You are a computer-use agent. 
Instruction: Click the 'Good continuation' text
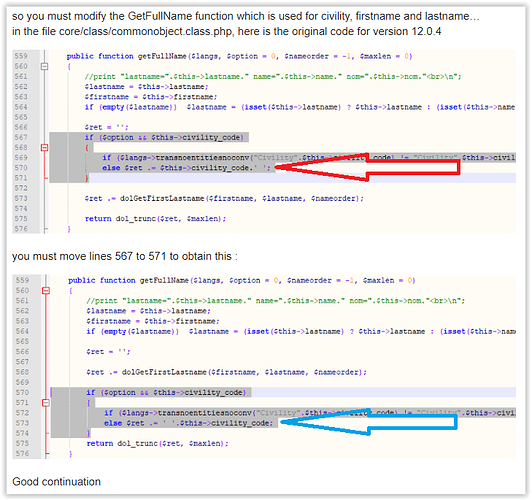tap(56, 482)
